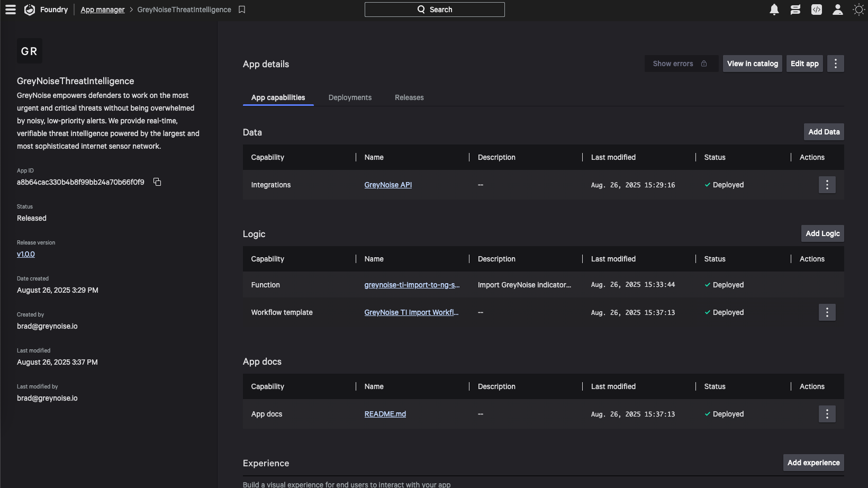
Task: Open app details three-dot menu beside Edit app
Action: click(836, 64)
